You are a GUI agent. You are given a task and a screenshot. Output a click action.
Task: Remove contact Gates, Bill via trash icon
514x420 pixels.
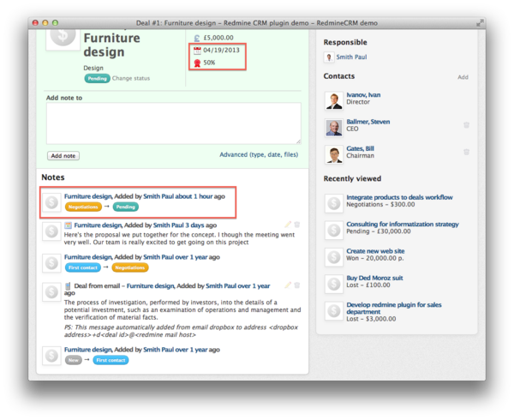pos(466,152)
